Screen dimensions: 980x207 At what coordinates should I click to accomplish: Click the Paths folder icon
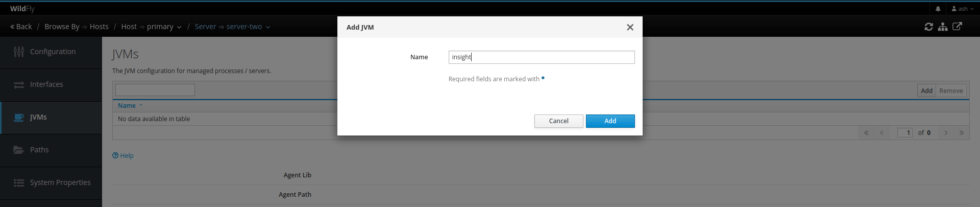coord(19,150)
